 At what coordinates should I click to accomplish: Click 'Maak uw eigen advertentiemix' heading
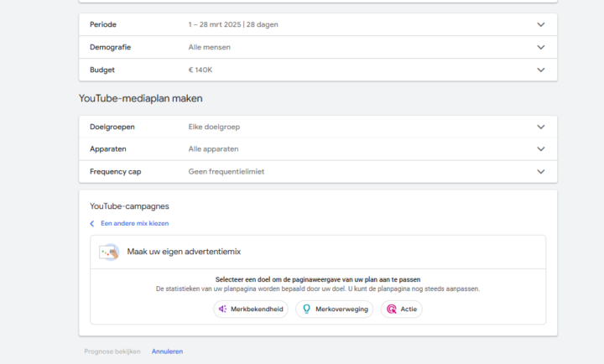pos(184,252)
